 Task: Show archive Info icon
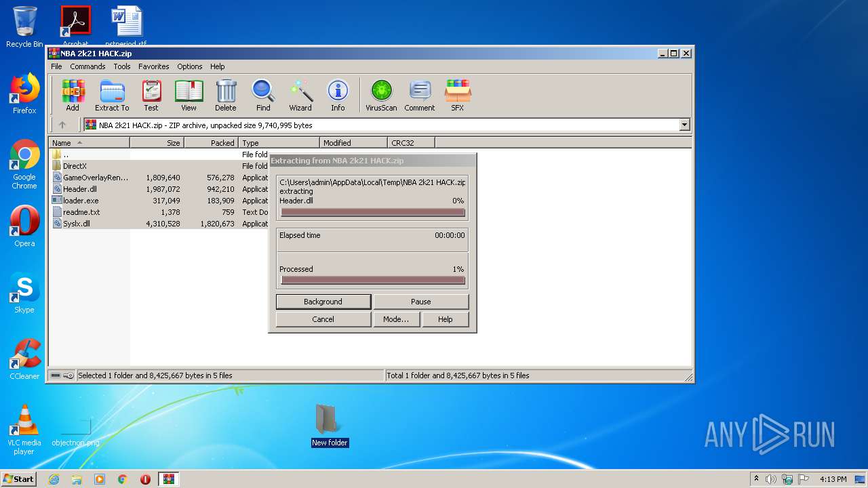point(338,95)
